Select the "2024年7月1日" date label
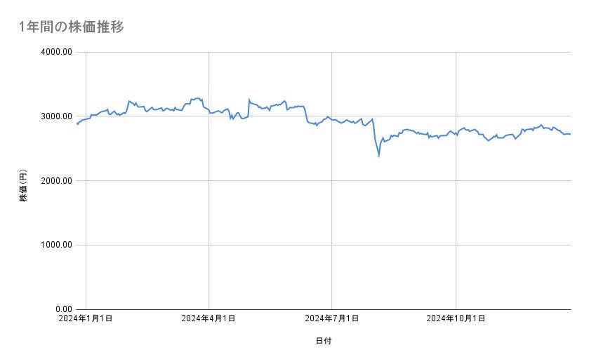Viewport: 589px width, 364px height. (331, 318)
